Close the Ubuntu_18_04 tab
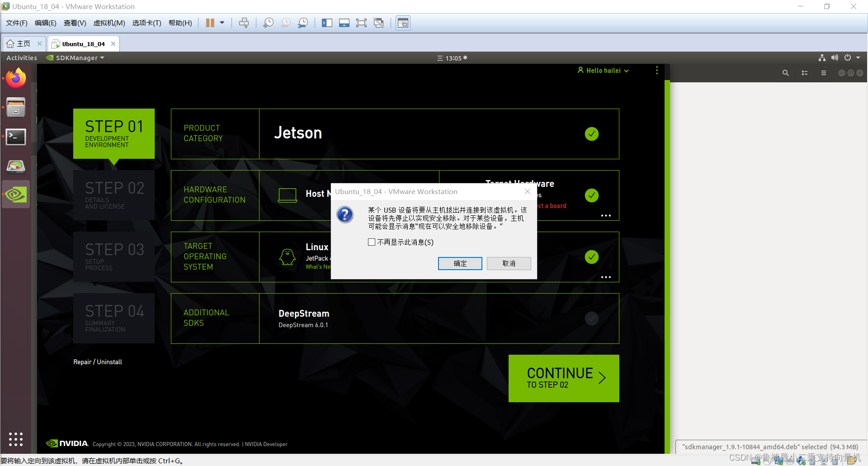Screen dimensions: 868x466 [x=113, y=44]
